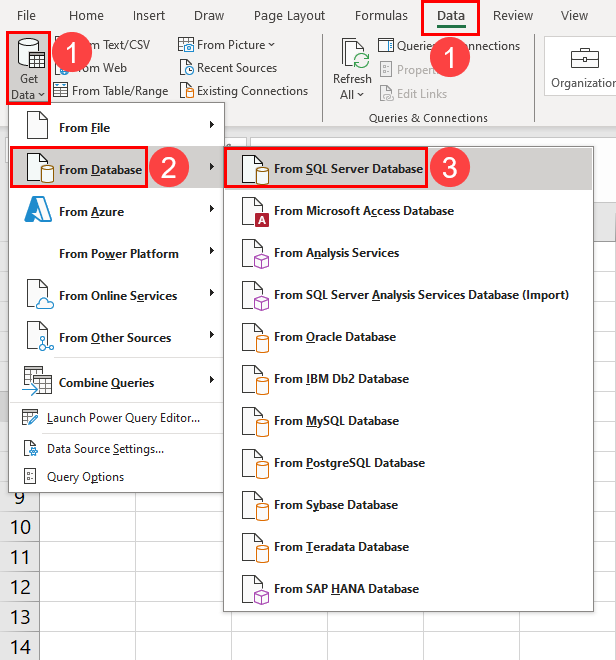The height and width of the screenshot is (660, 616).
Task: Open the From Power Platform menu item
Action: (x=117, y=253)
